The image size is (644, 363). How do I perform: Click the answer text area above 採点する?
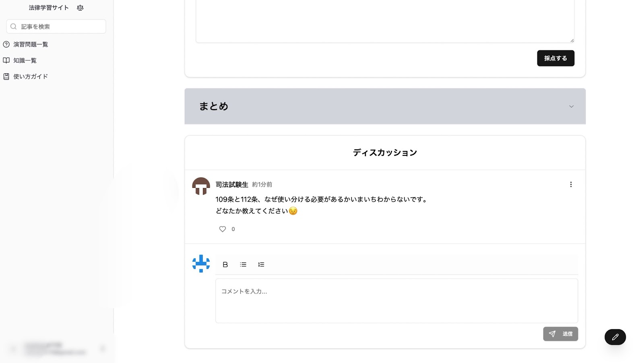pyautogui.click(x=385, y=20)
